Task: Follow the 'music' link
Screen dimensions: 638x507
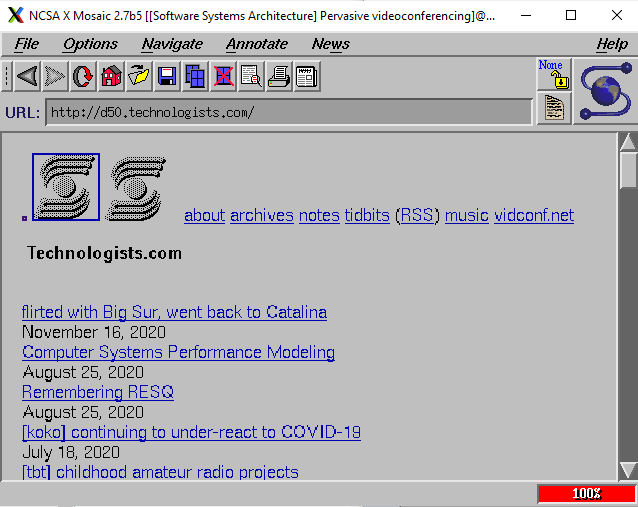Action: [467, 215]
